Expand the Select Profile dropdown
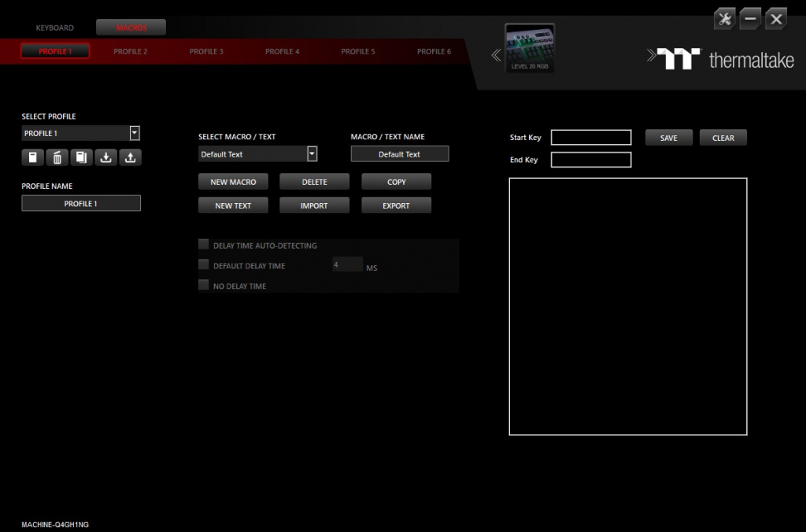806x532 pixels. 134,133
